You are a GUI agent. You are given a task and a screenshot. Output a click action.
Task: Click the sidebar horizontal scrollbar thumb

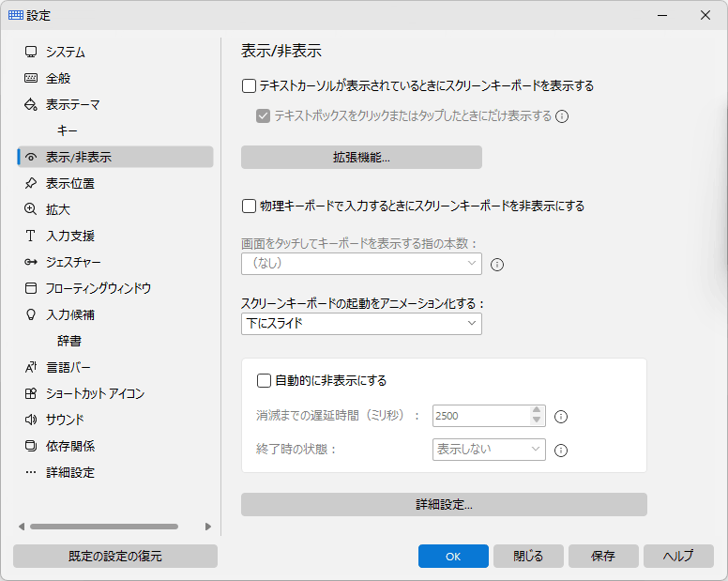click(104, 527)
